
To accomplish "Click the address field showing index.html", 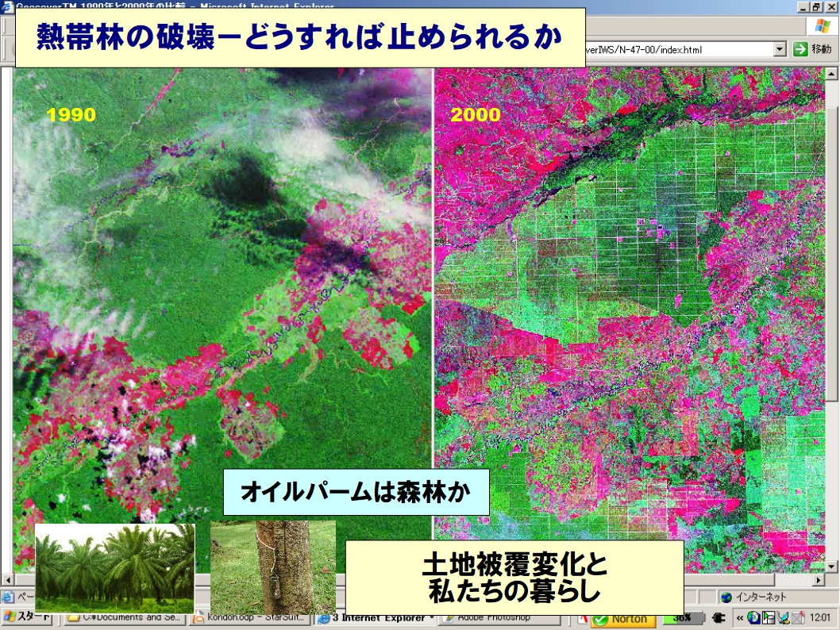I will [x=680, y=49].
